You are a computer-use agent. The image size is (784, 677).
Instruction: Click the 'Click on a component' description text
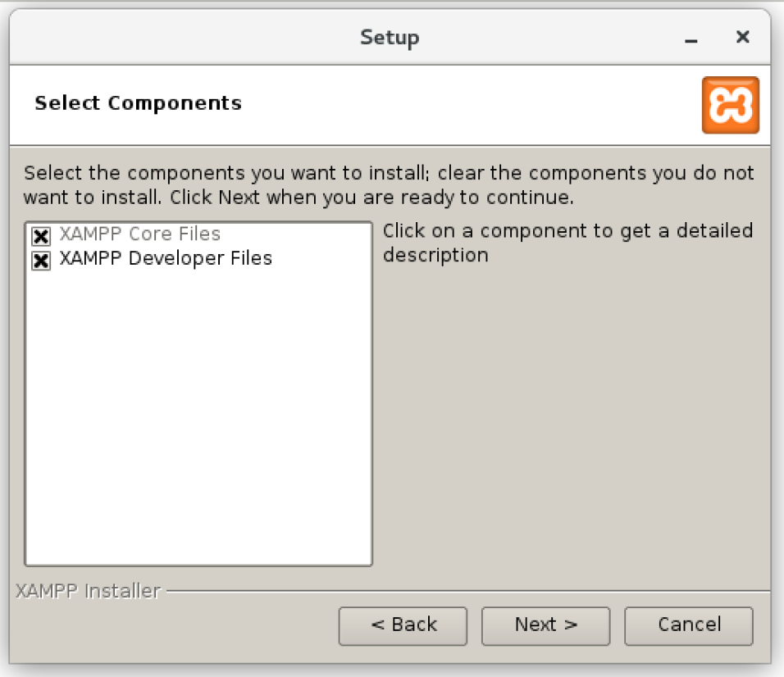(568, 243)
